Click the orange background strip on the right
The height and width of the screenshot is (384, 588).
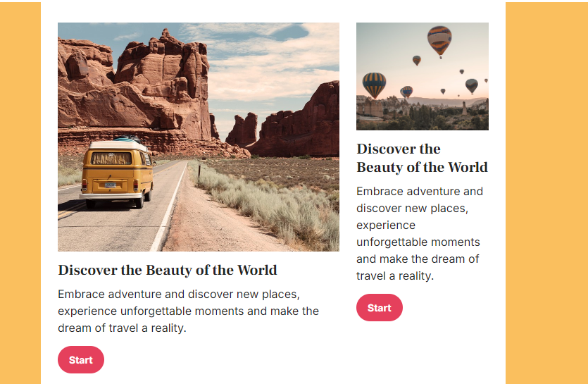click(x=546, y=193)
